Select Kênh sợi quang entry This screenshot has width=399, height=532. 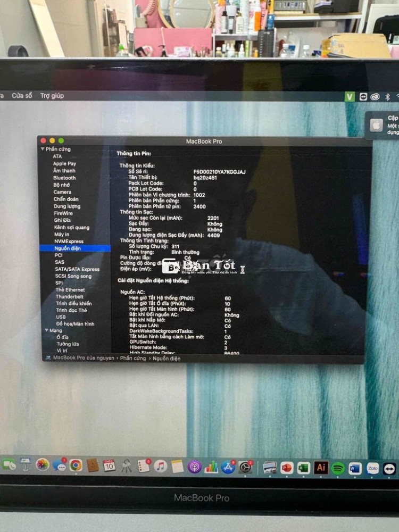click(72, 228)
